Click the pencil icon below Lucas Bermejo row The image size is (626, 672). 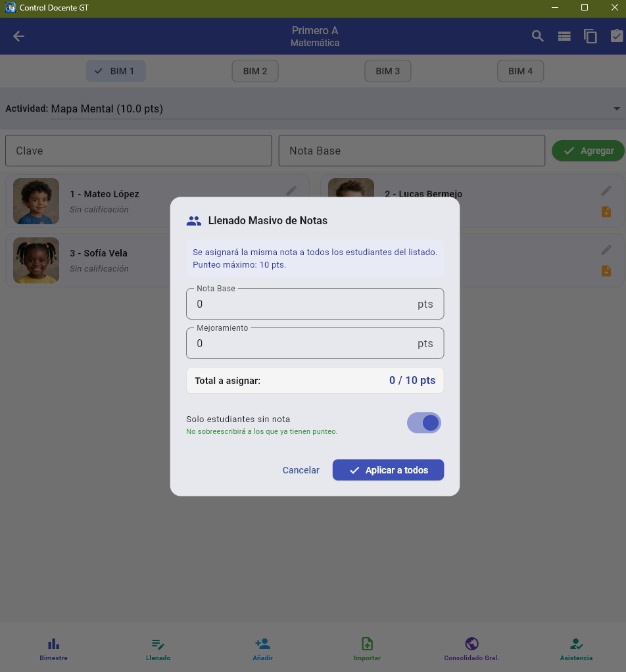pyautogui.click(x=606, y=250)
